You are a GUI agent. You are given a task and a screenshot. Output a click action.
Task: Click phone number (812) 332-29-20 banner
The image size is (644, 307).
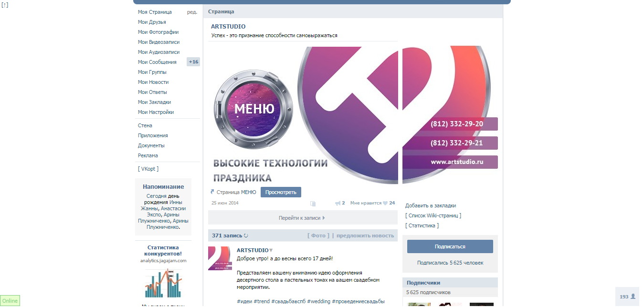click(450, 124)
